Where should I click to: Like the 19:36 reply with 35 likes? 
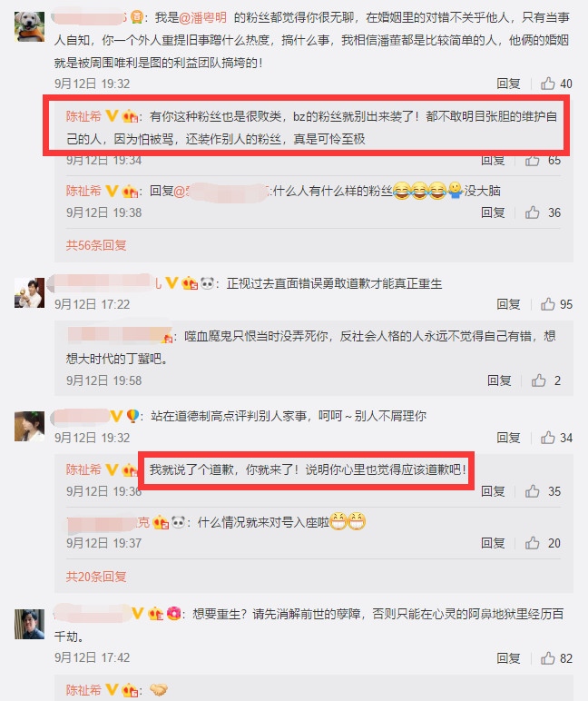pyautogui.click(x=532, y=491)
